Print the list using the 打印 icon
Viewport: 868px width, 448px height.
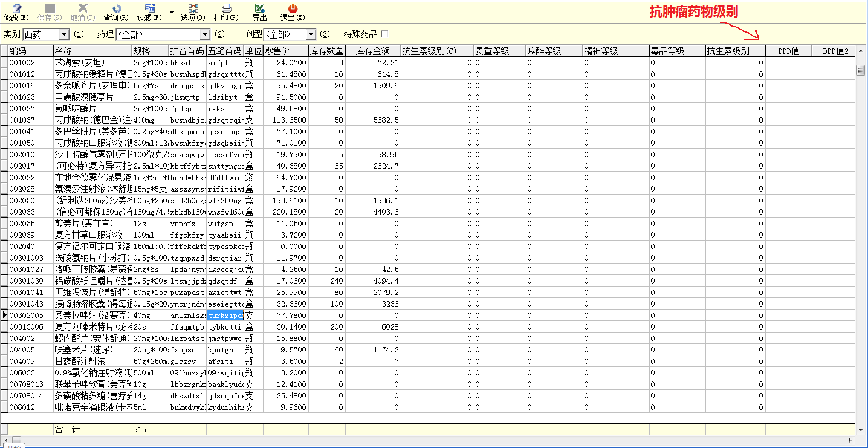(x=227, y=12)
